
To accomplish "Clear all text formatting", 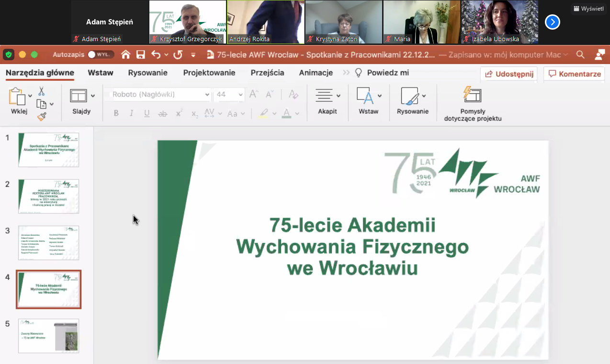I will [294, 94].
